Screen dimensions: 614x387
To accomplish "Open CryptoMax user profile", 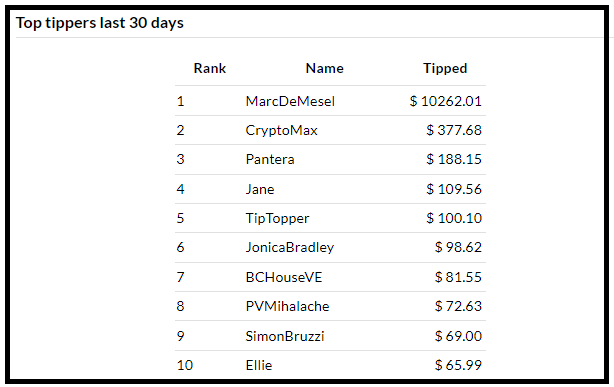I will click(282, 130).
